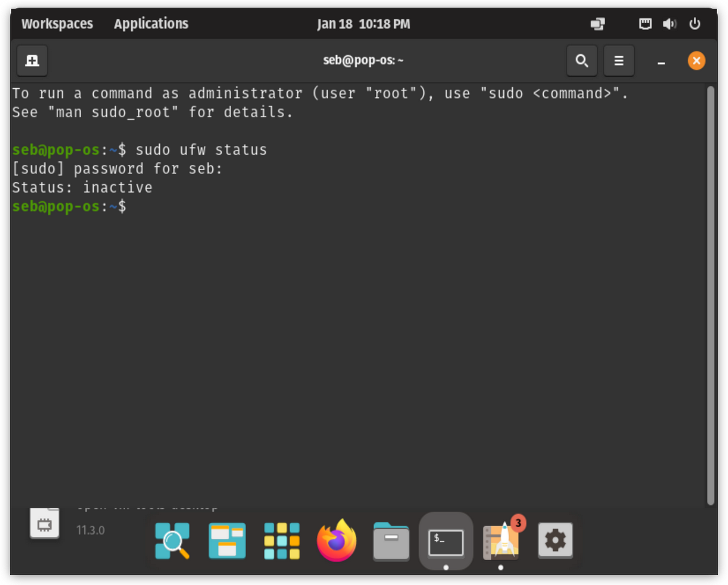Screen dimensions: 728x585
Task: Open the application grid from the dock
Action: coord(282,541)
